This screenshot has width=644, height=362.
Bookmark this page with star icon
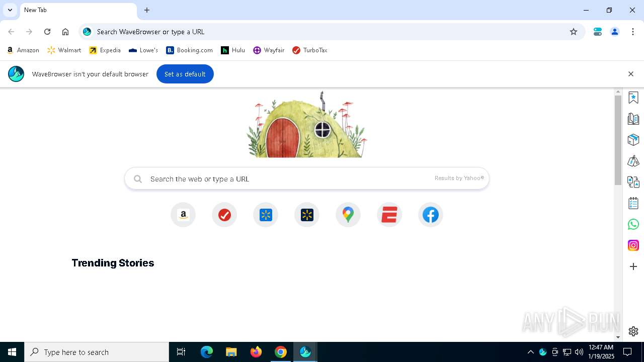[x=574, y=32]
